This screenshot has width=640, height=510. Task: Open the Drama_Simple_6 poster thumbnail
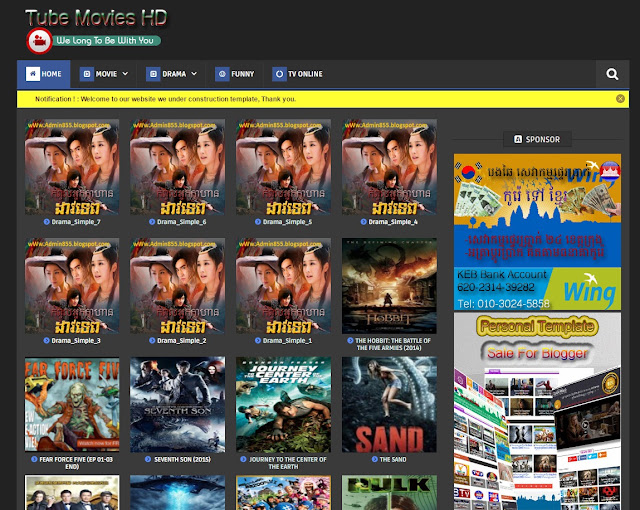178,167
